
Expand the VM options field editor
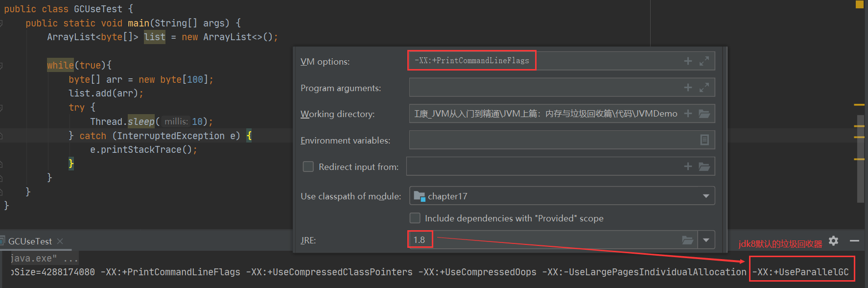point(704,61)
